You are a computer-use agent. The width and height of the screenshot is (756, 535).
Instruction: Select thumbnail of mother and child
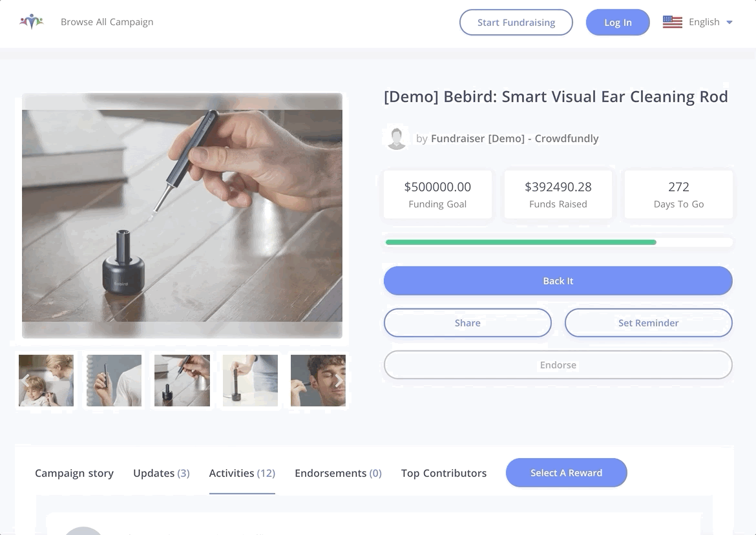pyautogui.click(x=47, y=381)
